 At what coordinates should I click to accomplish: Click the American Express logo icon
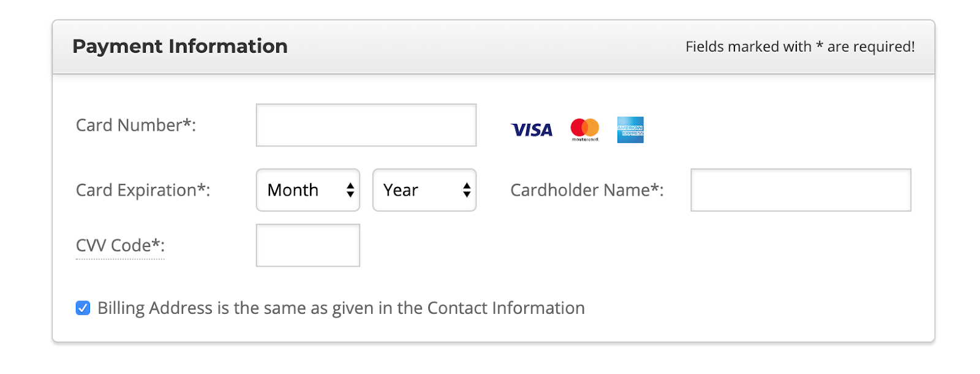pyautogui.click(x=630, y=129)
